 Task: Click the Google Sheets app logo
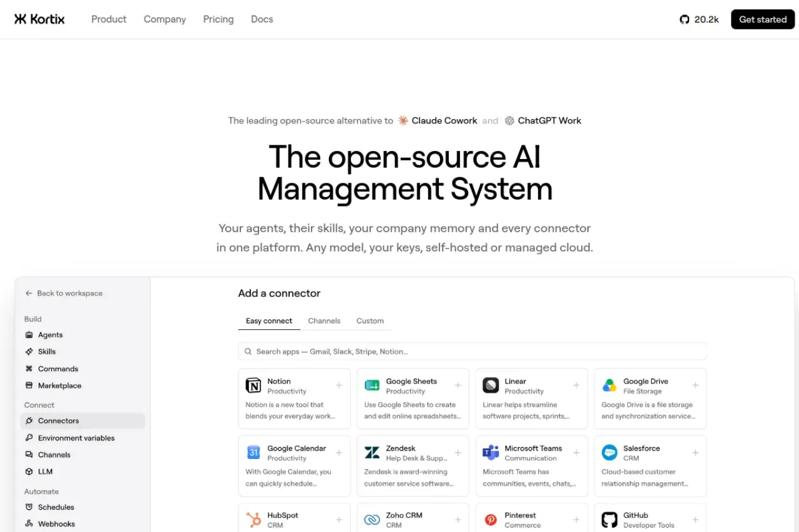coord(372,385)
